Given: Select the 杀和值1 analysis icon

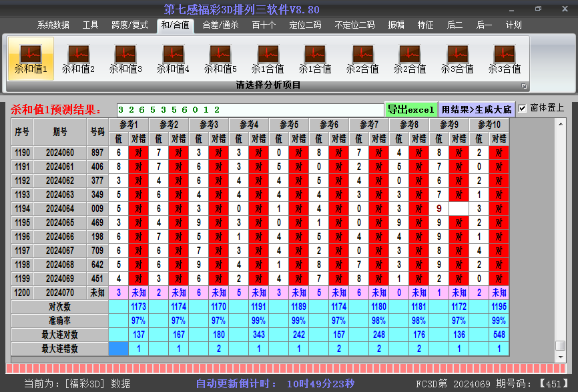Looking at the screenshot, I should 31,59.
